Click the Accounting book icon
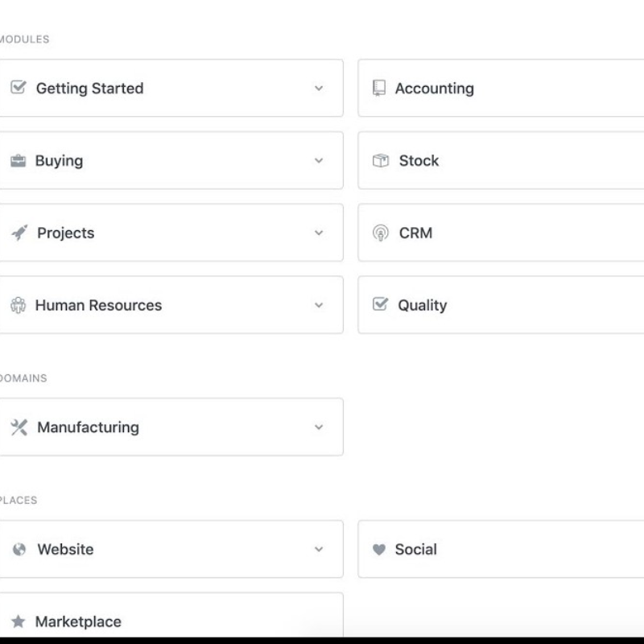The image size is (644, 644). coord(379,88)
